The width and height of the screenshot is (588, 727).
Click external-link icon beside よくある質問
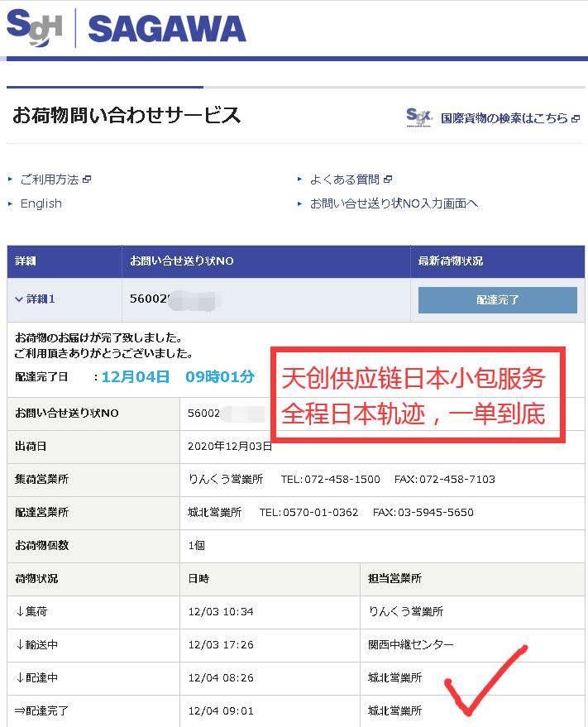(388, 179)
